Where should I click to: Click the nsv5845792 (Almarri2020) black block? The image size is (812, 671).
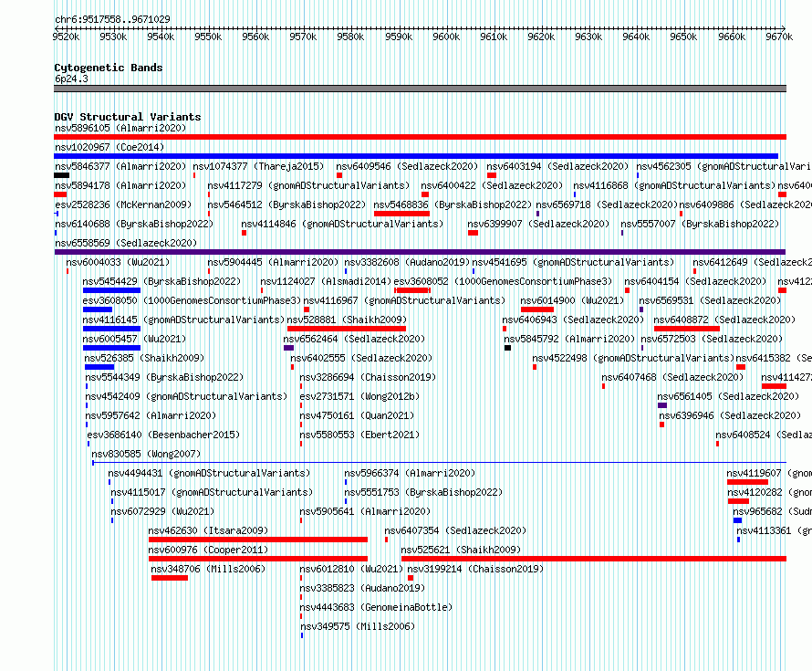click(x=507, y=348)
